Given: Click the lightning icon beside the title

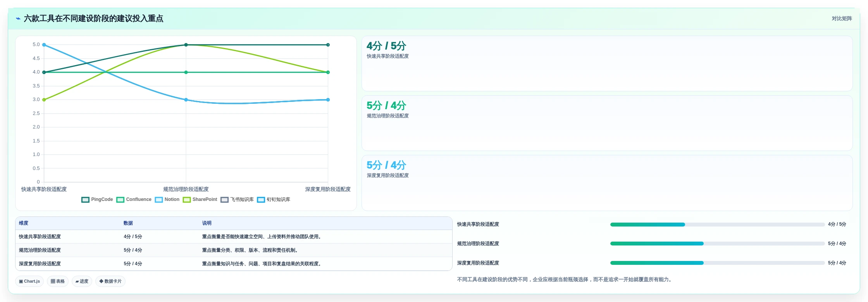Looking at the screenshot, I should 18,19.
